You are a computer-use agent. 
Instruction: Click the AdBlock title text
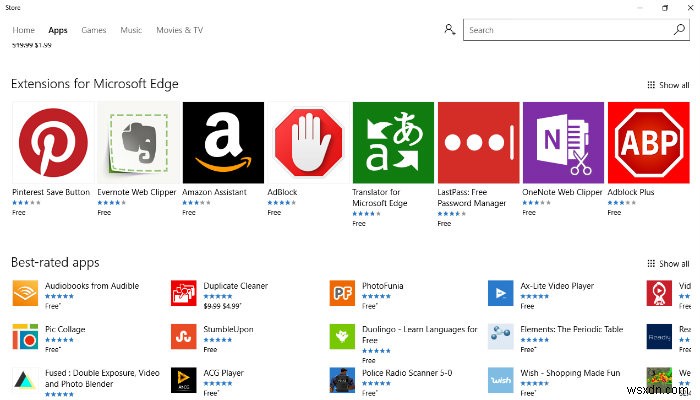282,192
